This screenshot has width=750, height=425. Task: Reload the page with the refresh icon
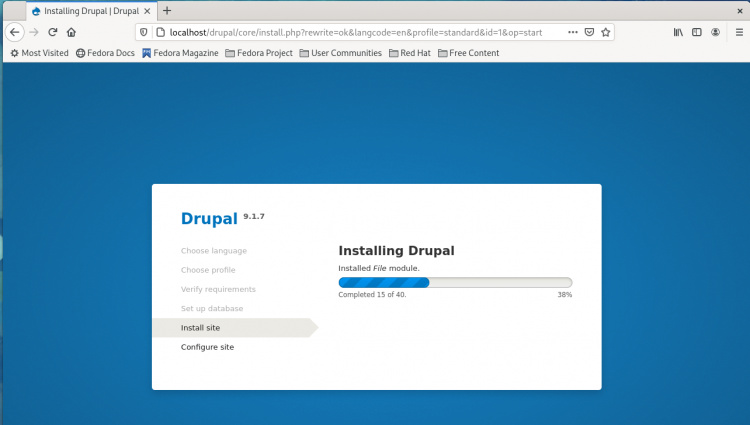click(x=53, y=32)
